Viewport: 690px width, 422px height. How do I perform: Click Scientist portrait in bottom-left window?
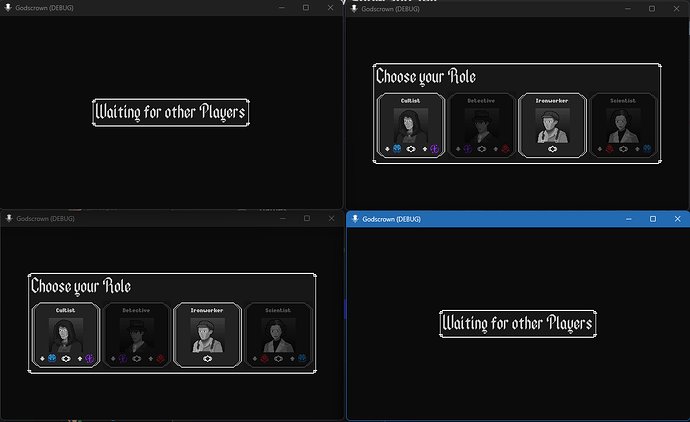click(277, 334)
